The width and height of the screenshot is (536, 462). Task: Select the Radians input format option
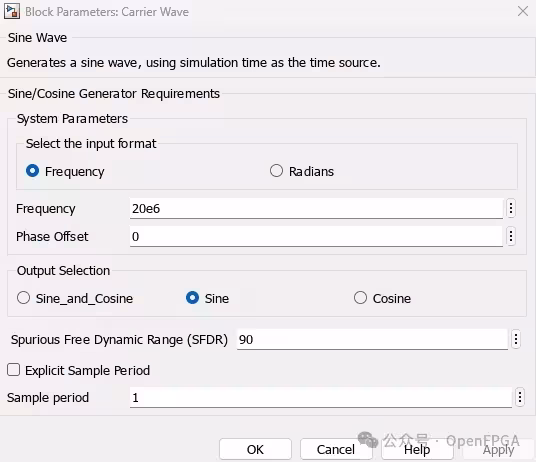[276, 171]
